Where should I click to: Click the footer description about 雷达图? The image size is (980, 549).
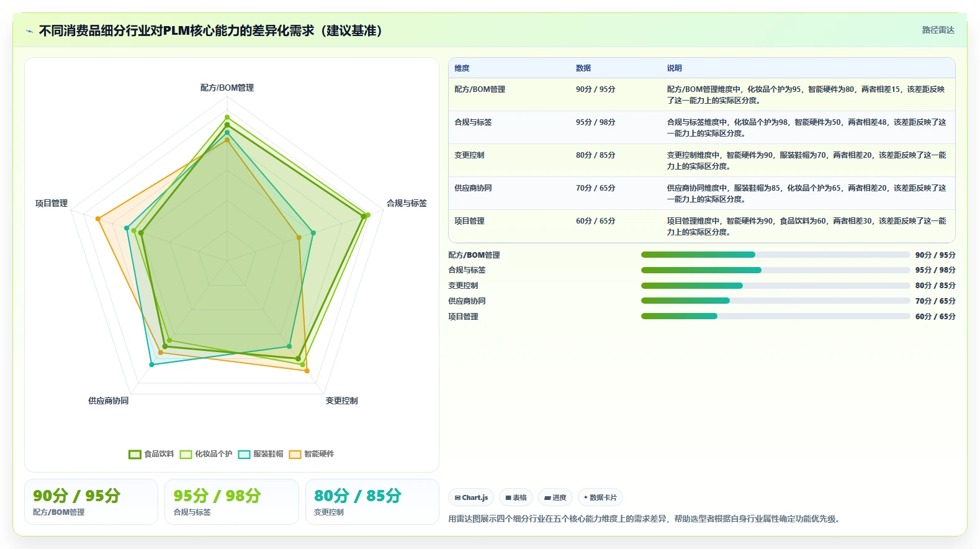click(645, 519)
